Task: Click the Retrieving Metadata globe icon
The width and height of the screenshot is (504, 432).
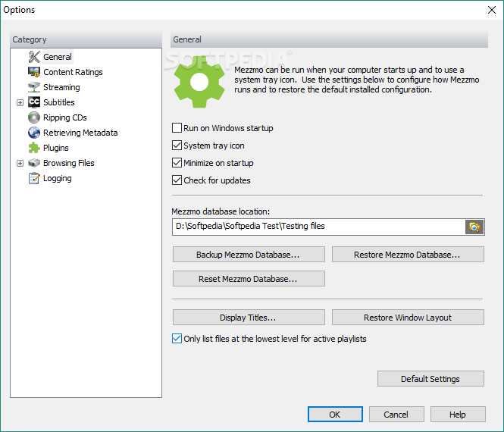Action: (x=34, y=133)
